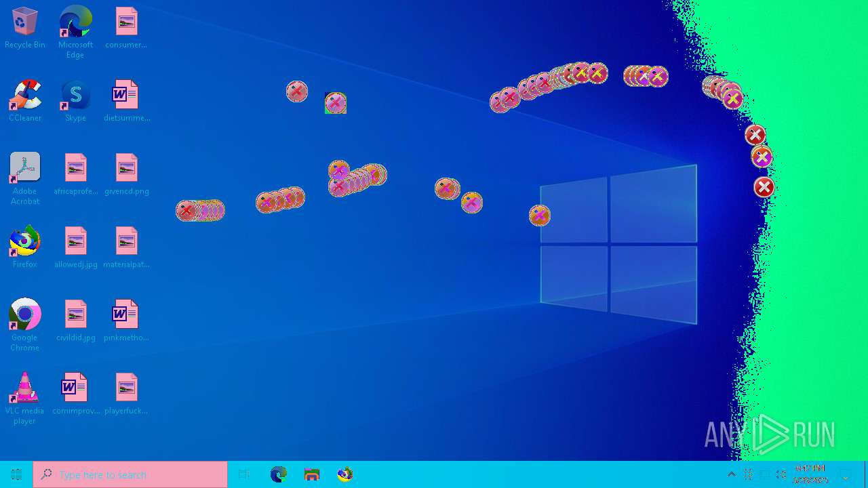Select the civildid.jpg file icon
The height and width of the screenshot is (488, 868).
tap(75, 321)
